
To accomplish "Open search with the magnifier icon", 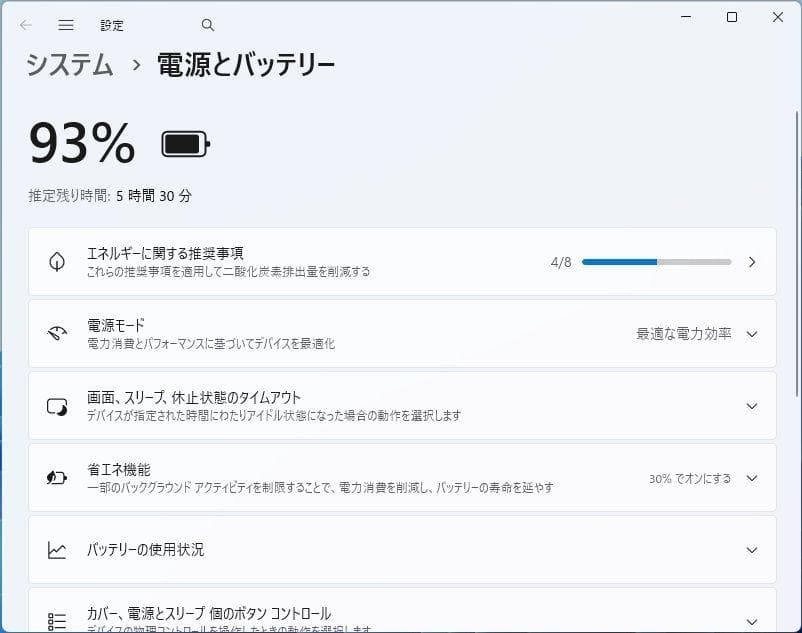I will tap(207, 24).
